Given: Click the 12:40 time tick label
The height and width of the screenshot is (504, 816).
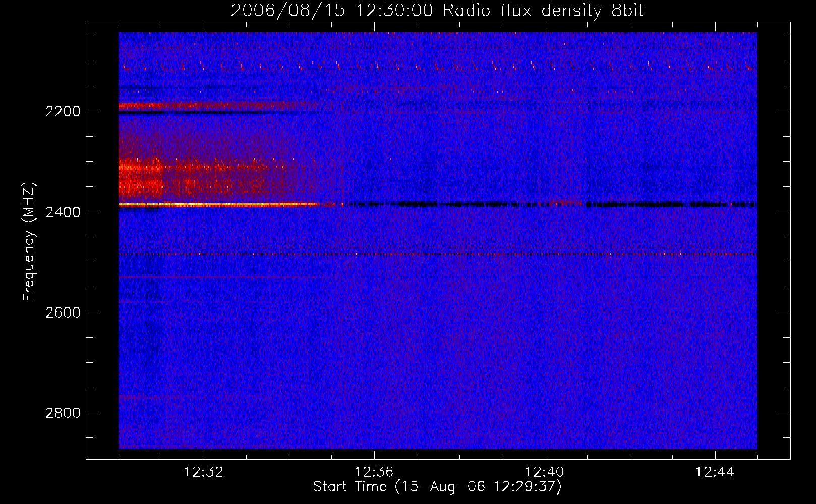Looking at the screenshot, I should point(545,472).
